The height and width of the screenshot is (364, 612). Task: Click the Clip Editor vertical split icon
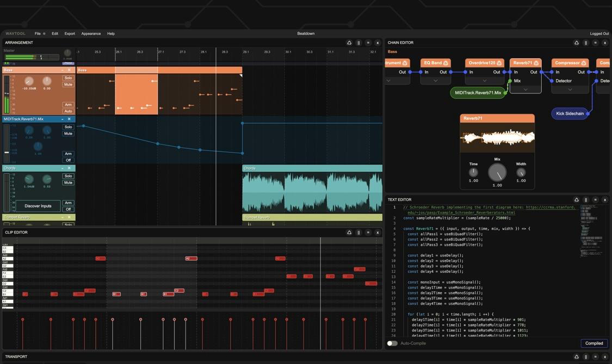point(358,233)
